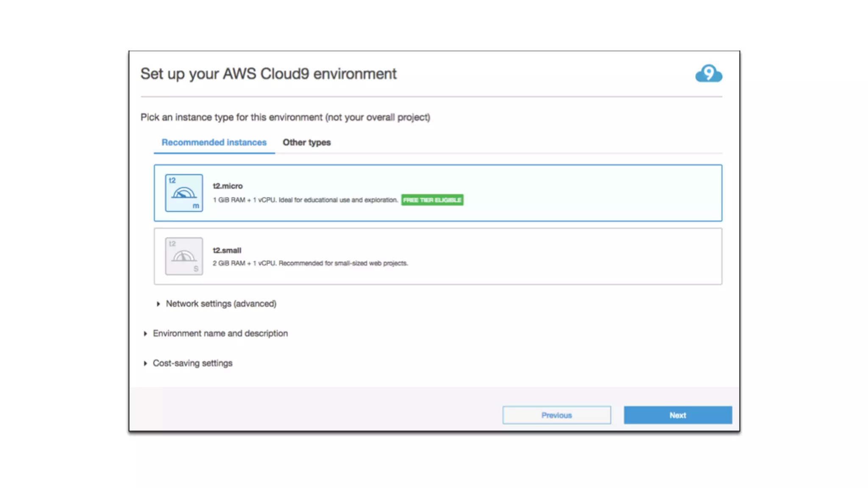The width and height of the screenshot is (868, 488).
Task: Click the t2.micro gauge icon
Action: [184, 193]
